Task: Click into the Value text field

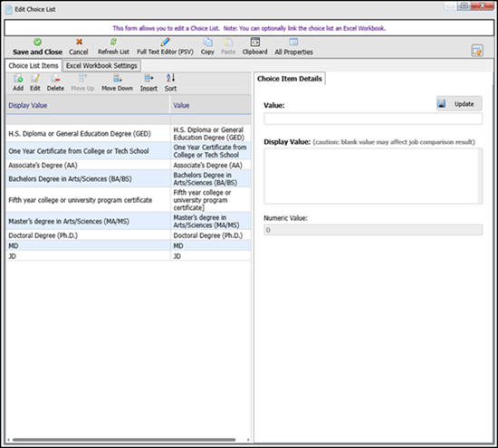Action: pos(373,119)
